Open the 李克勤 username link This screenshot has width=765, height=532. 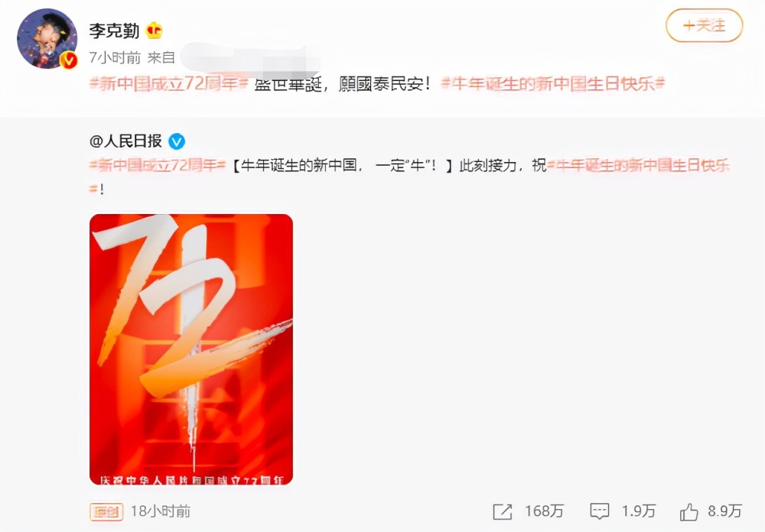coord(114,31)
